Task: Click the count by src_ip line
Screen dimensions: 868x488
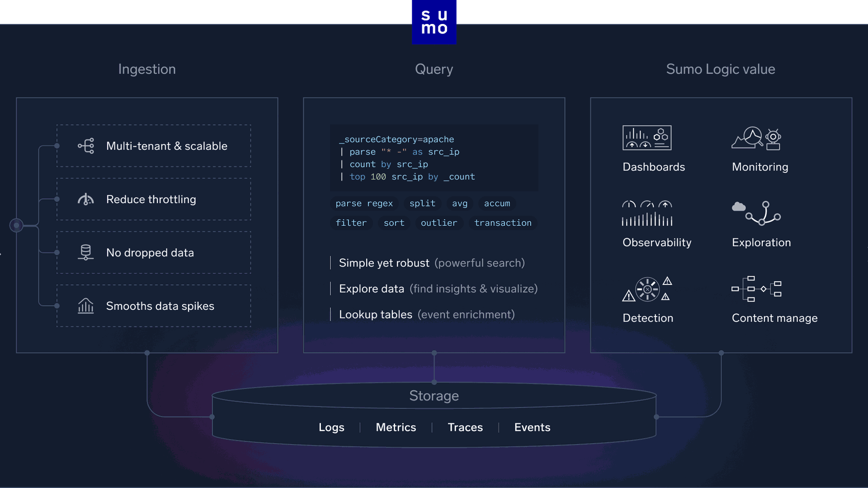Action: tap(384, 164)
